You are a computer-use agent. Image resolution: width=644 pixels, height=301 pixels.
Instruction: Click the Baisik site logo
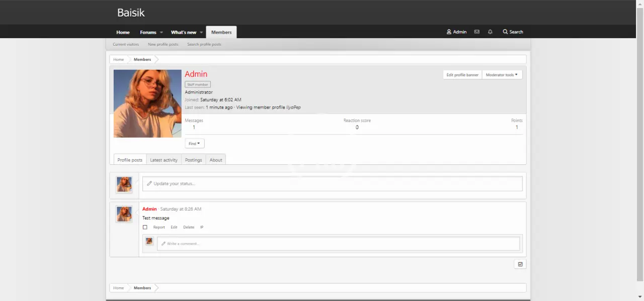pyautogui.click(x=131, y=13)
